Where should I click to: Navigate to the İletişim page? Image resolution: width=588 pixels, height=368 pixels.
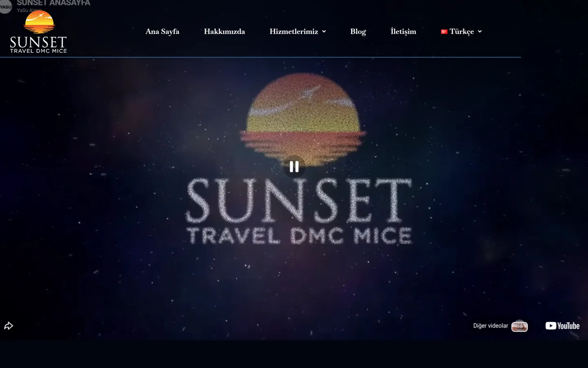403,31
